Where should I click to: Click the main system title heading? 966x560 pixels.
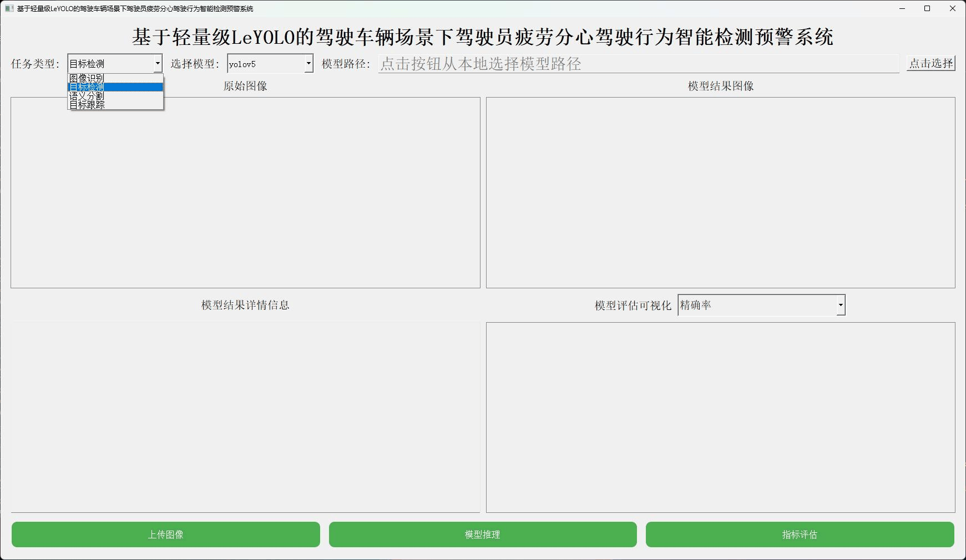point(483,37)
